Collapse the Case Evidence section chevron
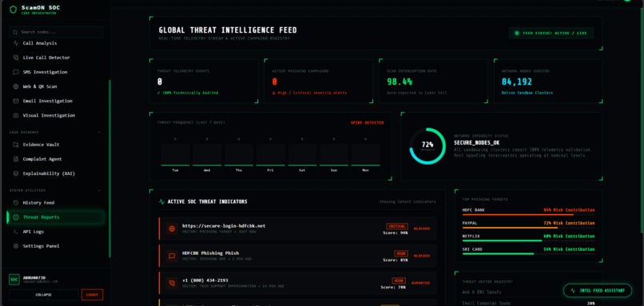644x306 pixels. click(99, 133)
